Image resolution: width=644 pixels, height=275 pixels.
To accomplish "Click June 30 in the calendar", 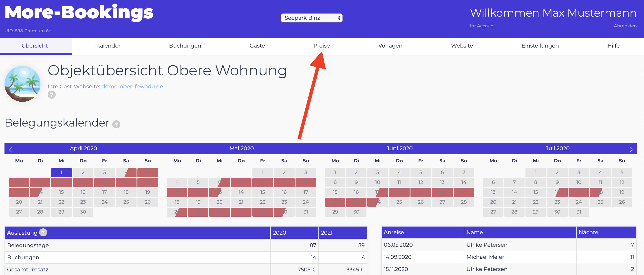I will (x=356, y=212).
